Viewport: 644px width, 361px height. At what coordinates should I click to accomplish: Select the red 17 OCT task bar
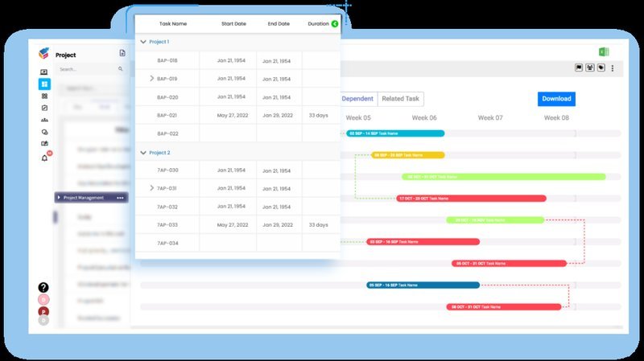click(471, 199)
